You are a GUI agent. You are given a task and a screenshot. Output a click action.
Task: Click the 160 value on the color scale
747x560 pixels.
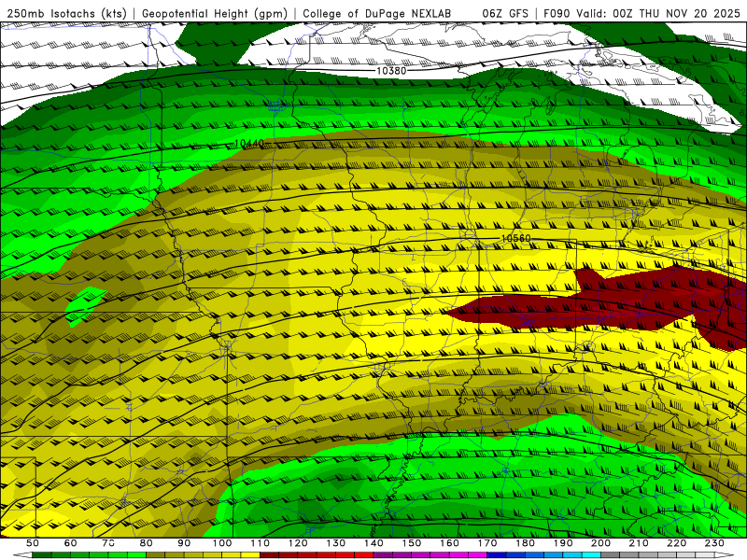tap(449, 543)
